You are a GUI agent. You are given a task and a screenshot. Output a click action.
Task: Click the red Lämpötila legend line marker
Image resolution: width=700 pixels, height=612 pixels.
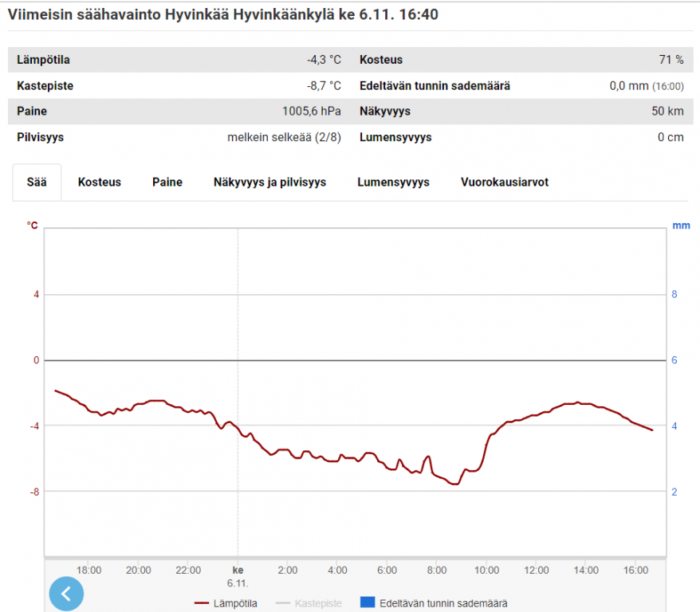tap(202, 603)
